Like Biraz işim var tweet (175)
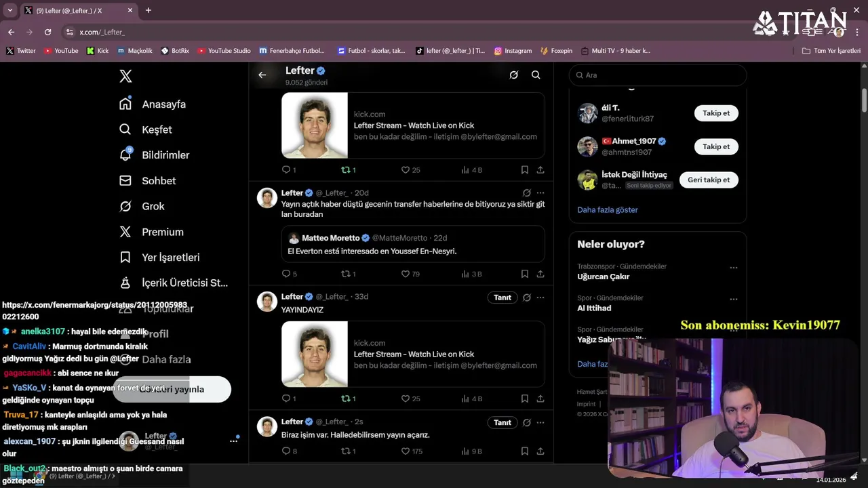The height and width of the screenshot is (488, 868). (412, 451)
